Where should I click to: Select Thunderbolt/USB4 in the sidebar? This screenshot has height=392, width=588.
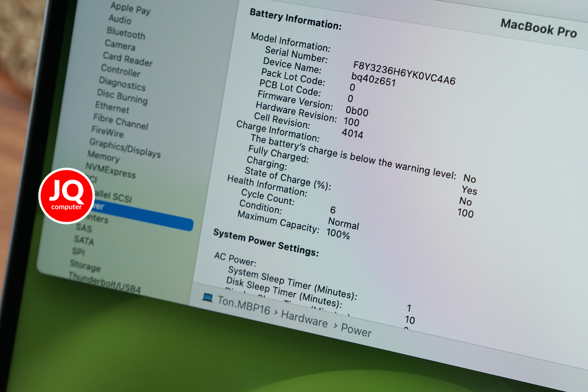coord(104,283)
